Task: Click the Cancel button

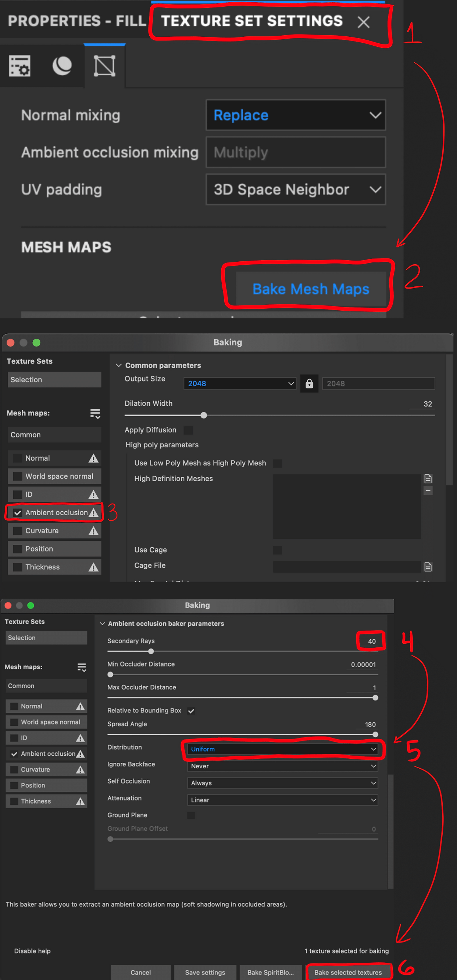Action: pos(141,972)
